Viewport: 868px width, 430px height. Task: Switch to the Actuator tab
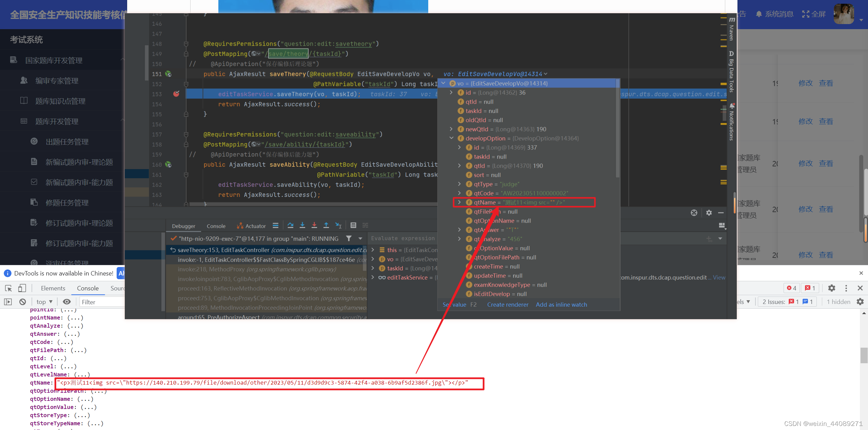pyautogui.click(x=251, y=226)
